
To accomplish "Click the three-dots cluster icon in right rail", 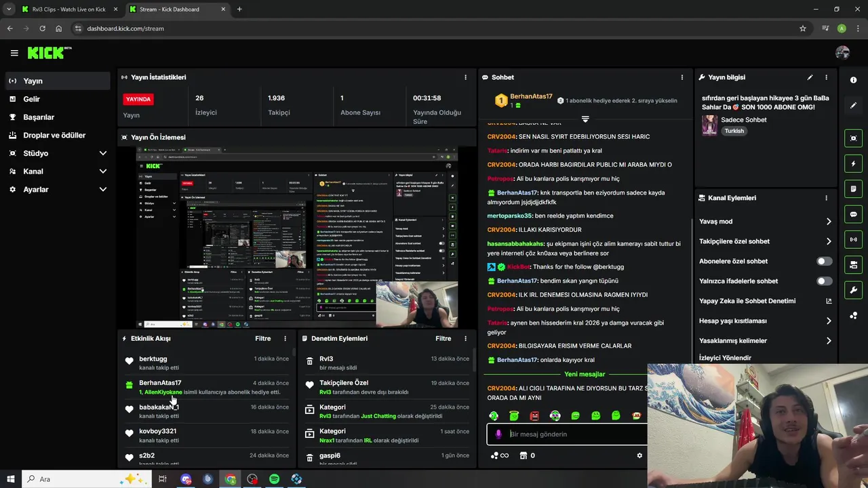I will tap(853, 316).
